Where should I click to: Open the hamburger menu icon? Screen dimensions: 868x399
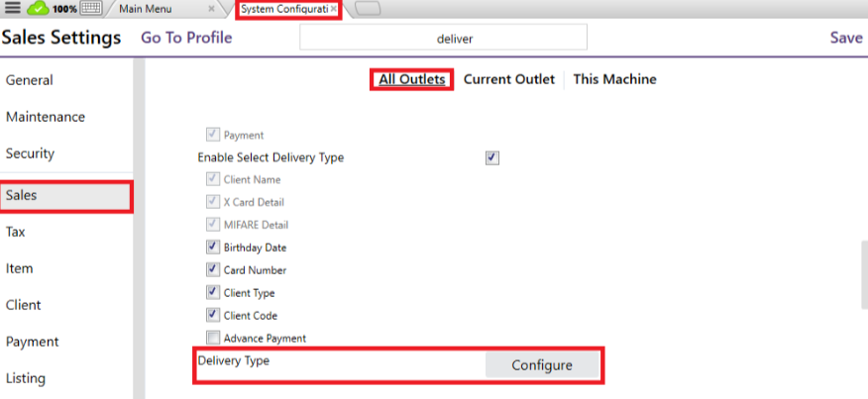pos(13,8)
